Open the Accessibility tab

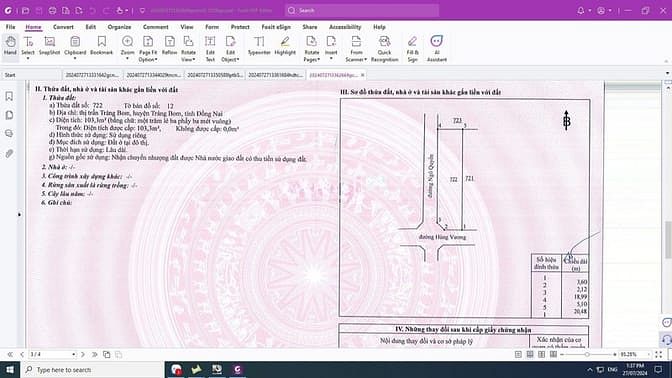[345, 27]
